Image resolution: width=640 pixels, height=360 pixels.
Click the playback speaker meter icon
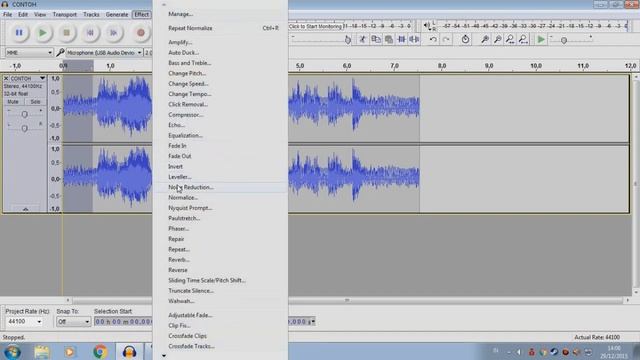[427, 26]
